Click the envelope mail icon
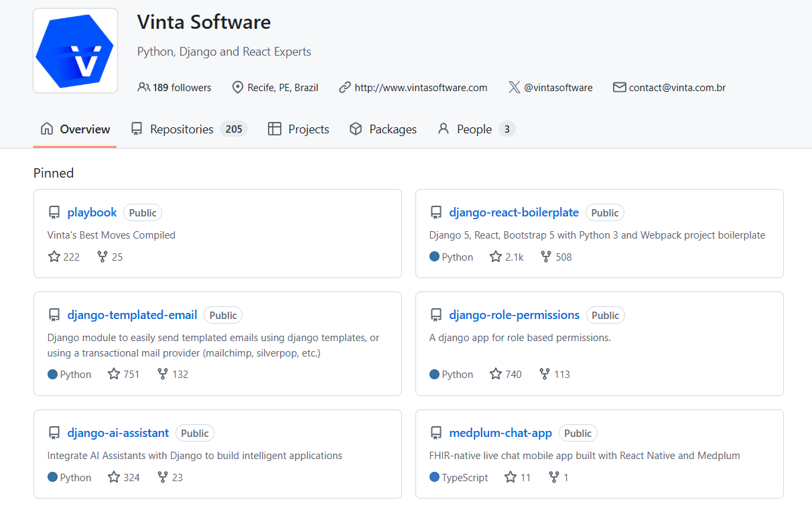The image size is (812, 514). (x=619, y=87)
